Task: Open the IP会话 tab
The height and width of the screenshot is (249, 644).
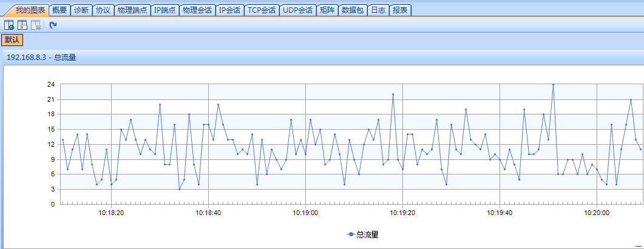Action: pyautogui.click(x=230, y=10)
